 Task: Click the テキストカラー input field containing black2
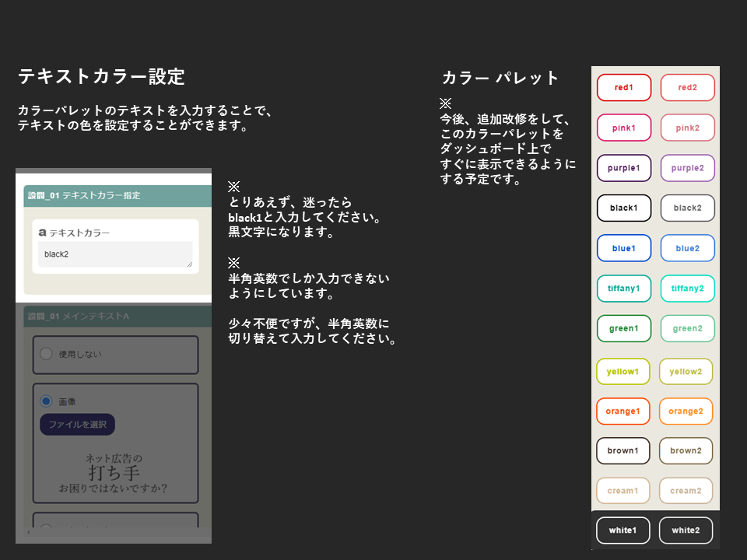pos(114,254)
